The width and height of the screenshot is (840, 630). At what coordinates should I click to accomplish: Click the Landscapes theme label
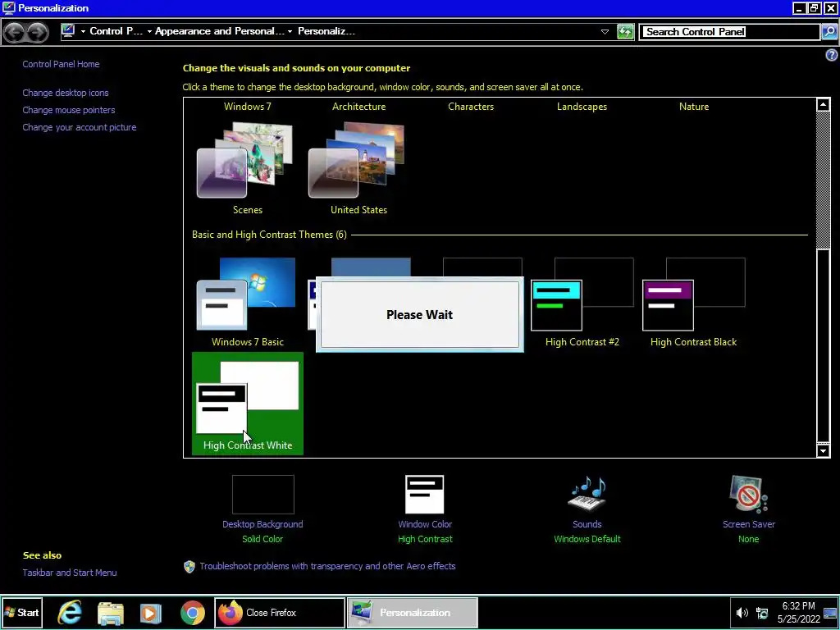(x=582, y=107)
